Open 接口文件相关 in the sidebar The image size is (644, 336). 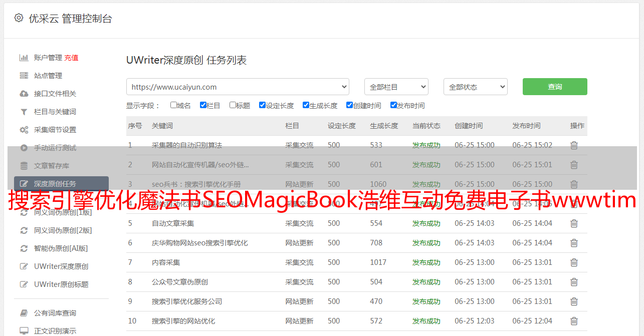pyautogui.click(x=55, y=94)
